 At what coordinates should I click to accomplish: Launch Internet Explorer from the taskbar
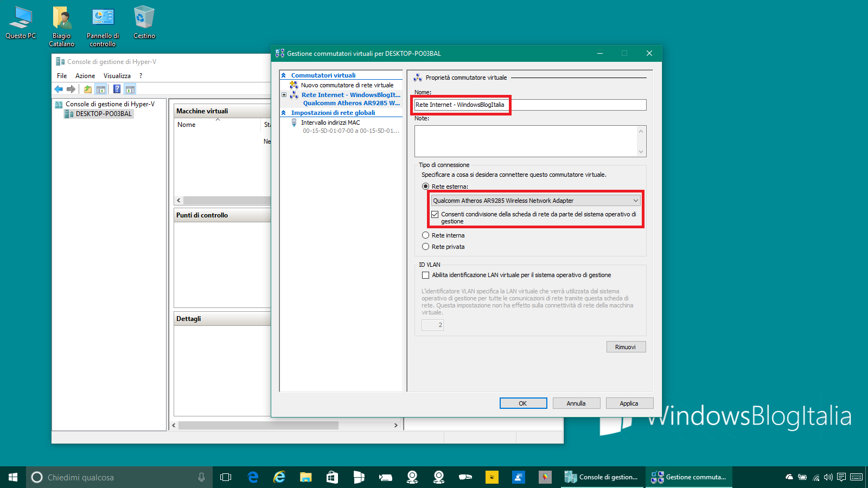click(x=279, y=477)
